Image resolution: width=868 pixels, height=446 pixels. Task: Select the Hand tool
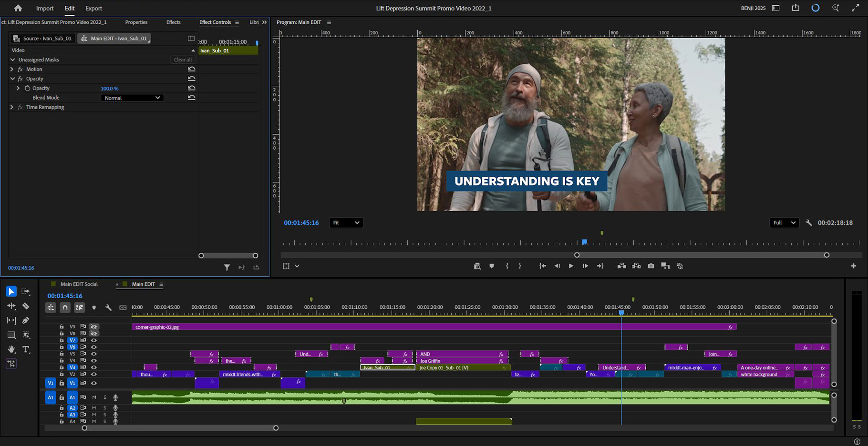pos(11,349)
